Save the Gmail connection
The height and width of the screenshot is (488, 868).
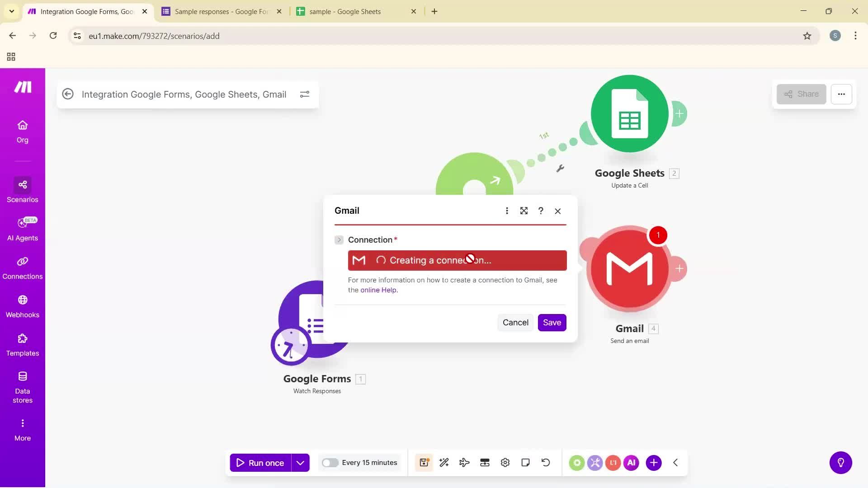click(x=552, y=322)
